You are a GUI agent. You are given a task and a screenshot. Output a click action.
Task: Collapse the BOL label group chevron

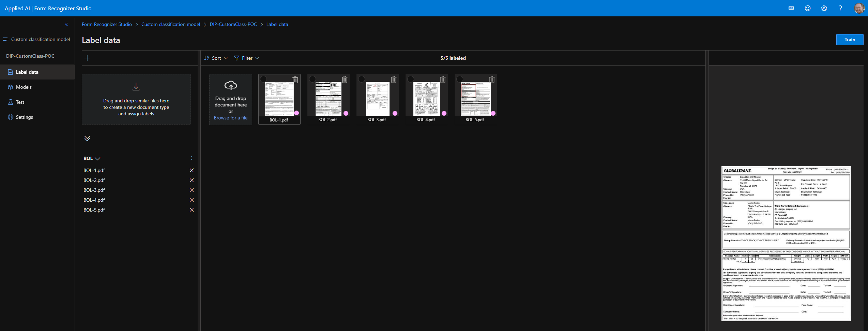[98, 158]
